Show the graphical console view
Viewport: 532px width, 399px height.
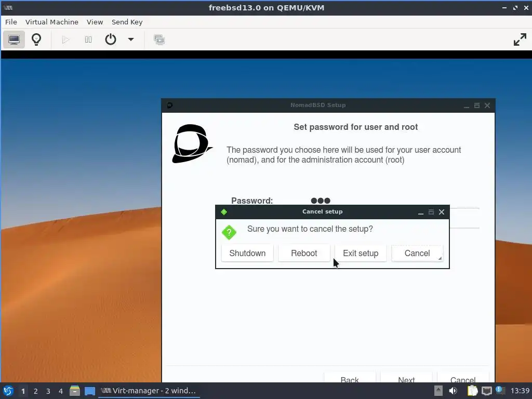tap(14, 39)
